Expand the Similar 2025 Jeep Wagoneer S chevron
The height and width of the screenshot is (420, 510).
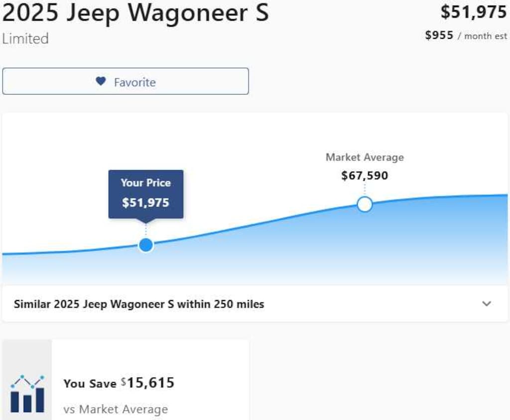click(x=487, y=304)
